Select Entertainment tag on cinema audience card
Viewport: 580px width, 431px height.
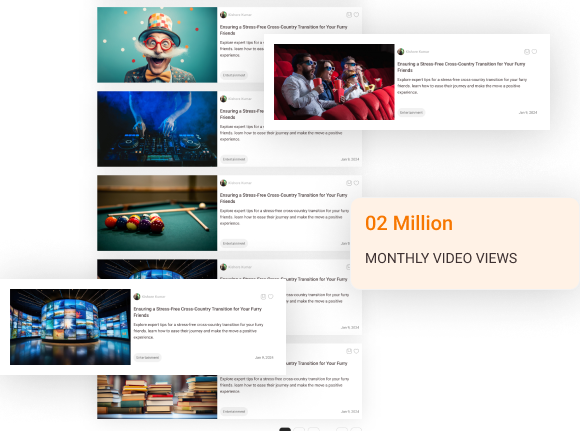click(411, 112)
